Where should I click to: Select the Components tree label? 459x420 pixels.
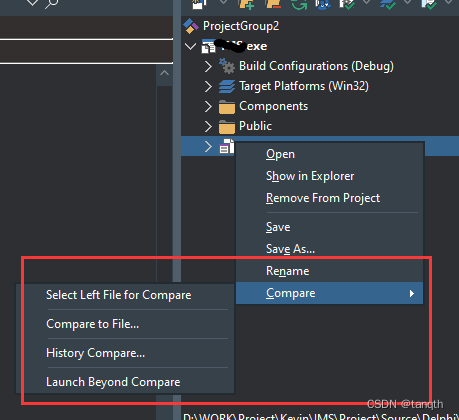point(273,106)
